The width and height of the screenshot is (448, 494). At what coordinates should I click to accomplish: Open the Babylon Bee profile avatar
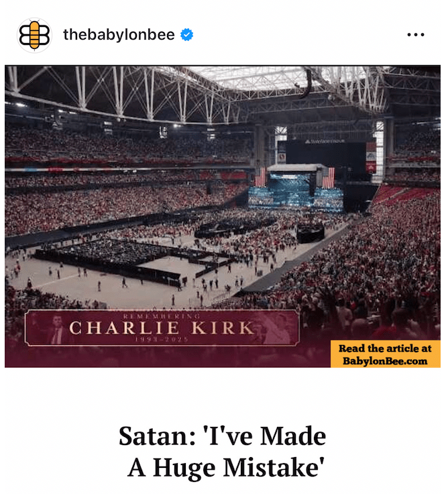point(34,35)
